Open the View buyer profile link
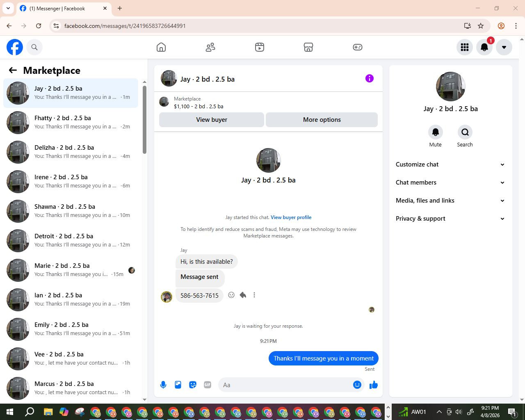Screen dimensions: 525x420 pyautogui.click(x=291, y=217)
